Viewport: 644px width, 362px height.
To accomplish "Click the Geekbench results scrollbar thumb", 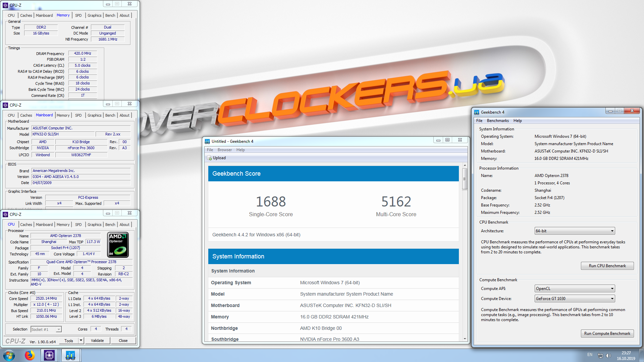I will click(465, 179).
